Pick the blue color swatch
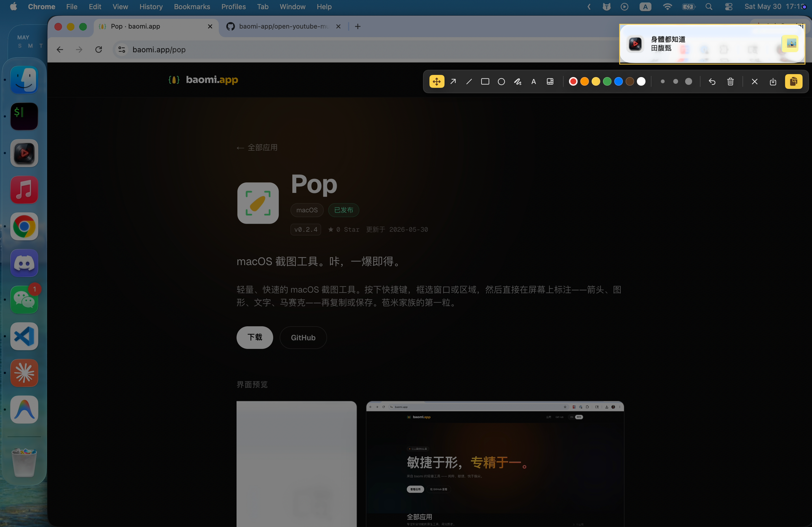The width and height of the screenshot is (812, 527). (x=619, y=82)
